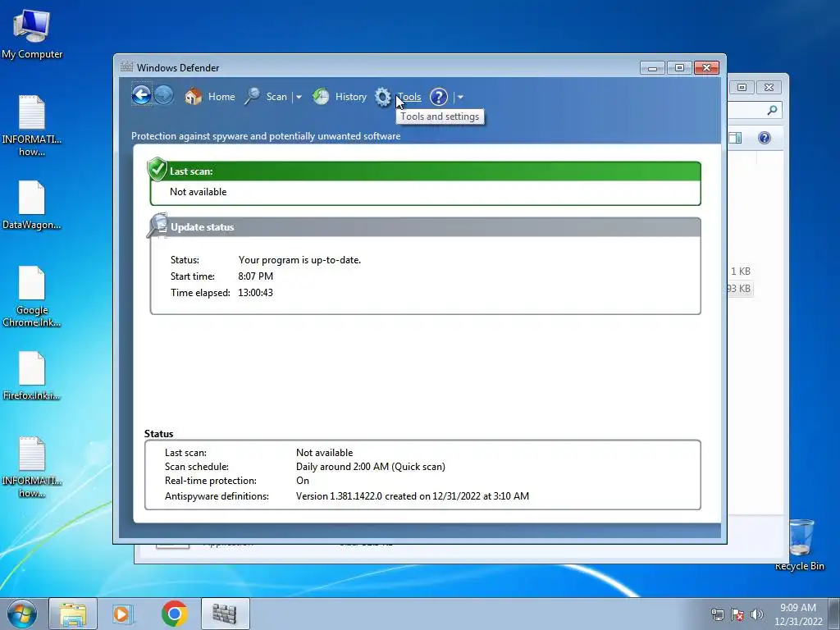840x630 pixels.
Task: Switch to Windows Defender taskbar button
Action: pyautogui.click(x=225, y=614)
